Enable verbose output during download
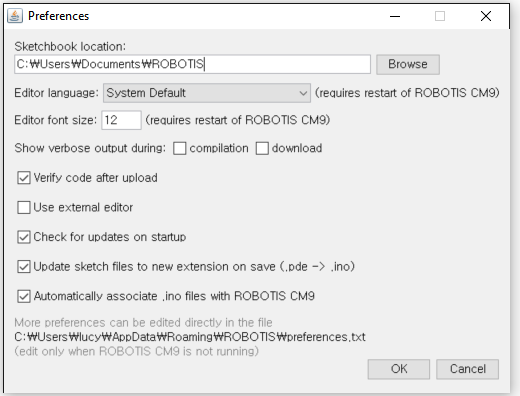 coord(262,148)
